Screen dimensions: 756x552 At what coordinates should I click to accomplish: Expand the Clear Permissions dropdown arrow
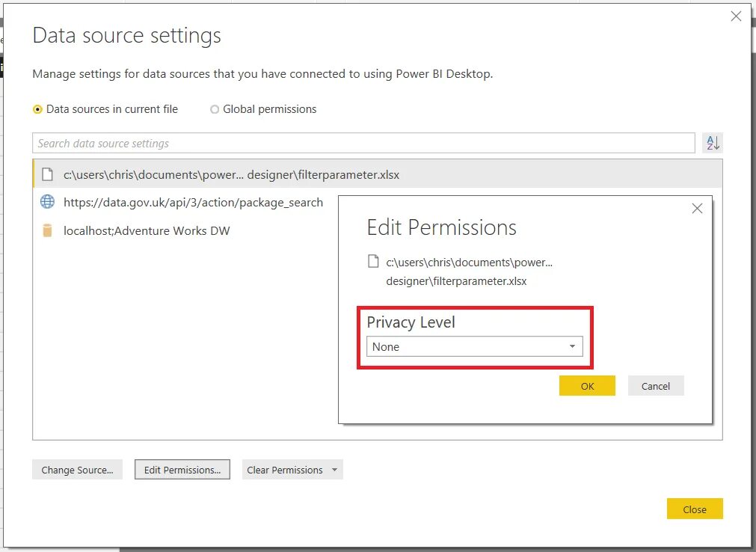tap(334, 470)
